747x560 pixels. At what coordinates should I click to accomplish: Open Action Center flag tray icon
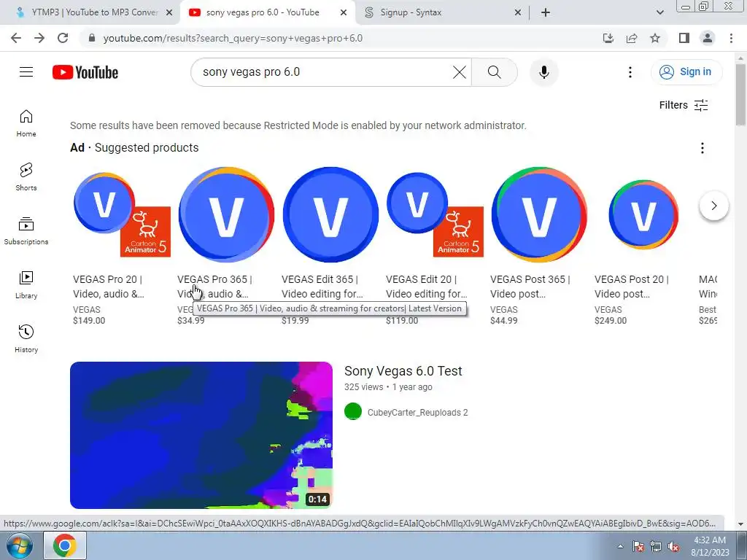(638, 547)
